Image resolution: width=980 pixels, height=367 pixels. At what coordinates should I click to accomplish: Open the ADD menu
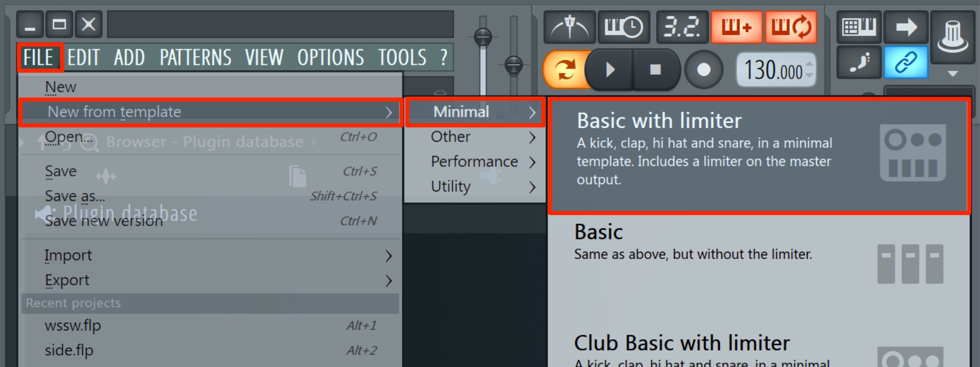(129, 58)
